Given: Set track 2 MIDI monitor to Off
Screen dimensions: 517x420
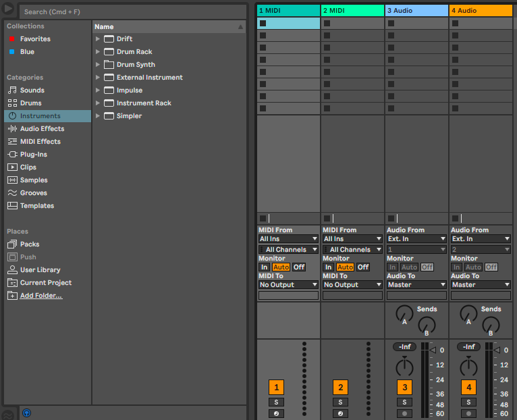Looking at the screenshot, I should pos(362,267).
